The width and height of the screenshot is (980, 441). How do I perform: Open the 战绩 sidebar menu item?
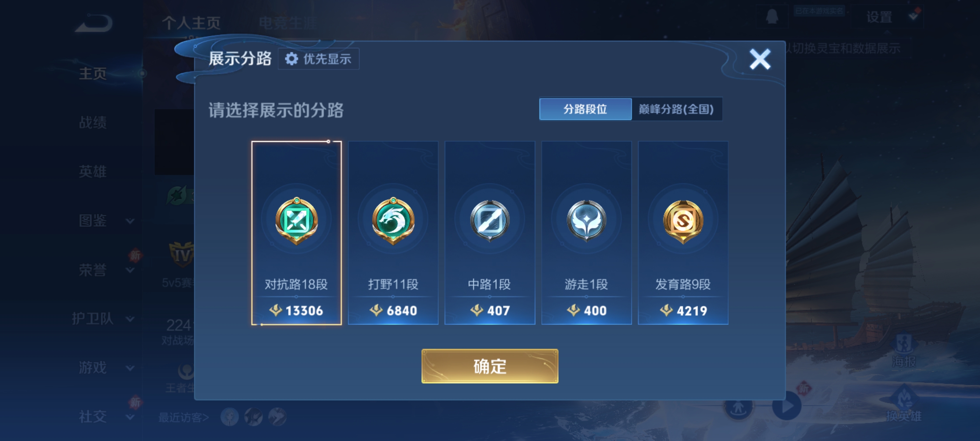[x=93, y=122]
